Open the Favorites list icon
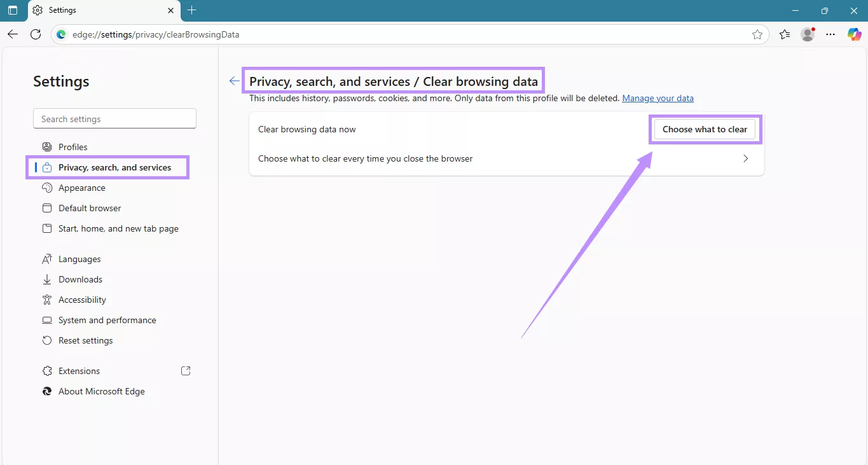Screen dimensions: 868x465 tap(785, 34)
